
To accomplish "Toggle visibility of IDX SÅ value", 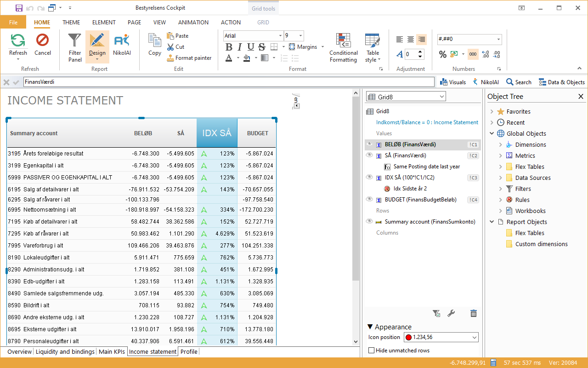I will point(369,177).
